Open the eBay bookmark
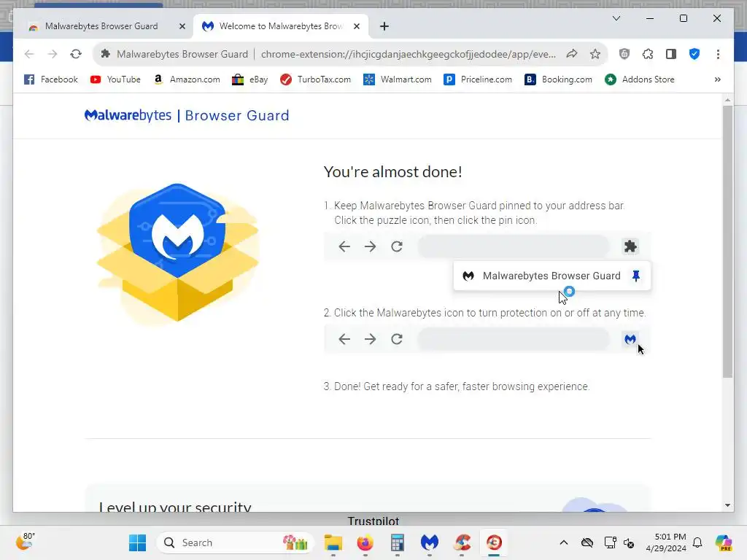This screenshot has height=560, width=747. click(x=250, y=79)
